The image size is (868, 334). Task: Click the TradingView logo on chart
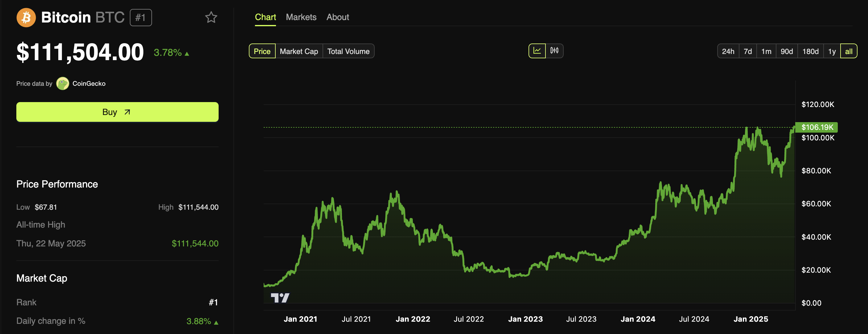point(280,298)
